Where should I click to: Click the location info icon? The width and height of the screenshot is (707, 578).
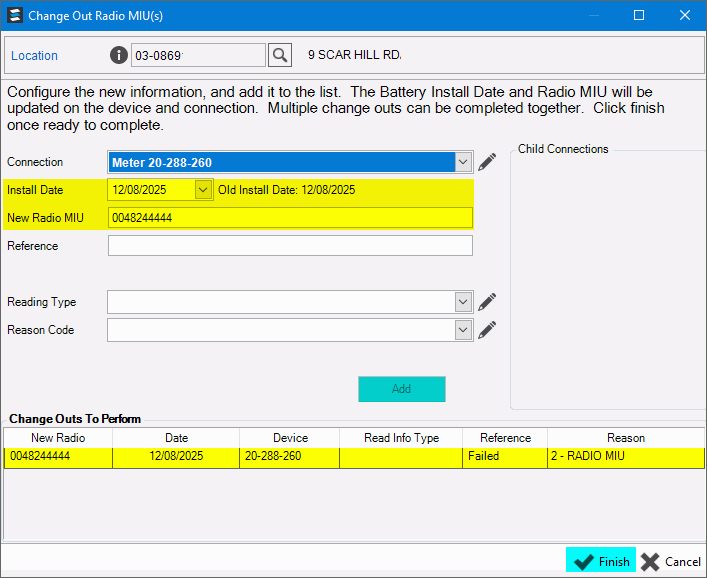119,55
